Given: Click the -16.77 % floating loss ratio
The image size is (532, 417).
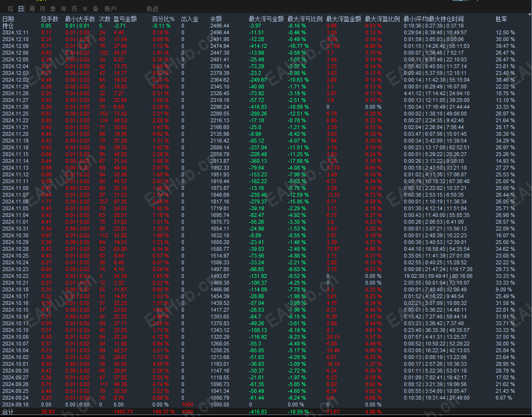Looking at the screenshot, I should point(298,46).
